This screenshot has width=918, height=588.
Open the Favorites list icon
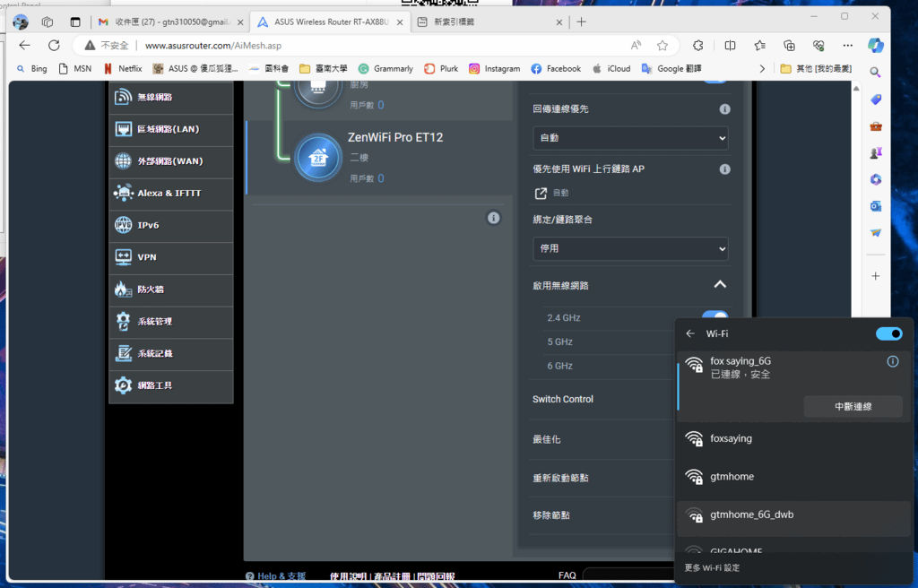click(x=760, y=45)
